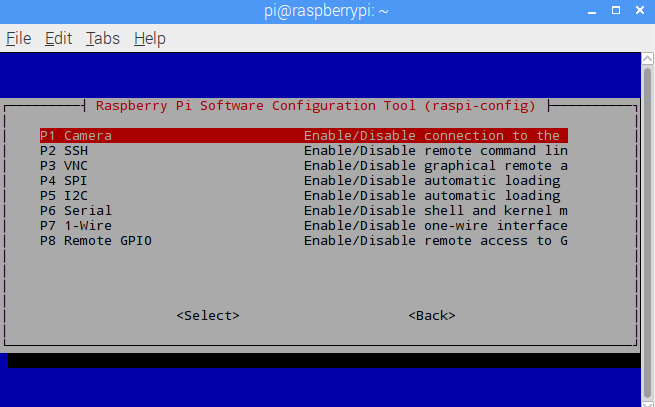Viewport: 655px width, 407px height.
Task: Select the P2 SSH option
Action: click(x=304, y=150)
